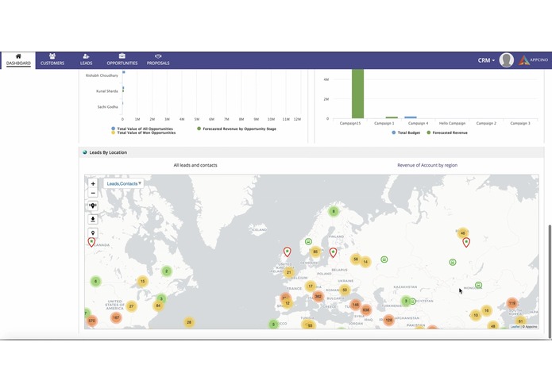Open the orange 167 cluster in USA
This screenshot has width=552, height=392.
(x=116, y=317)
